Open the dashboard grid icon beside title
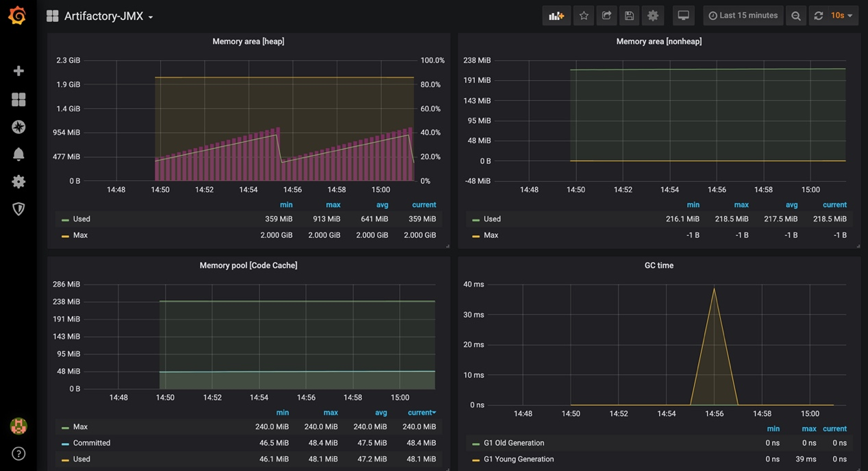Screen dimensions: 868x471 [x=52, y=16]
